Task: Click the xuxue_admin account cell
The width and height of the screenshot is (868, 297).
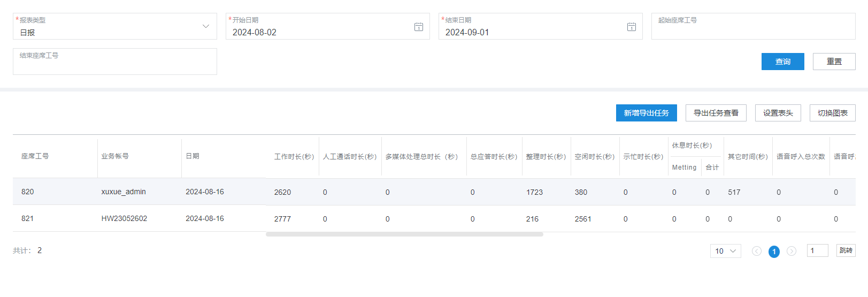Action: 124,192
